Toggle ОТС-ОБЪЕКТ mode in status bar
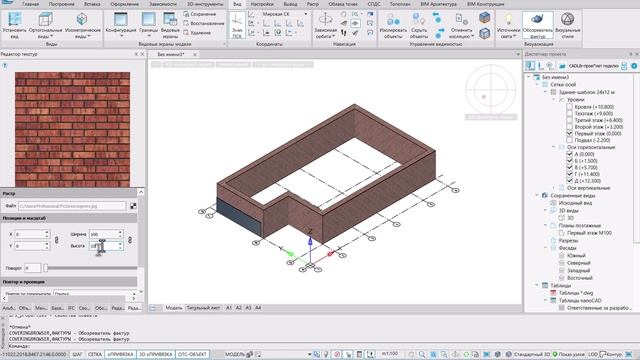Viewport: 640px width, 360px height. tap(193, 354)
